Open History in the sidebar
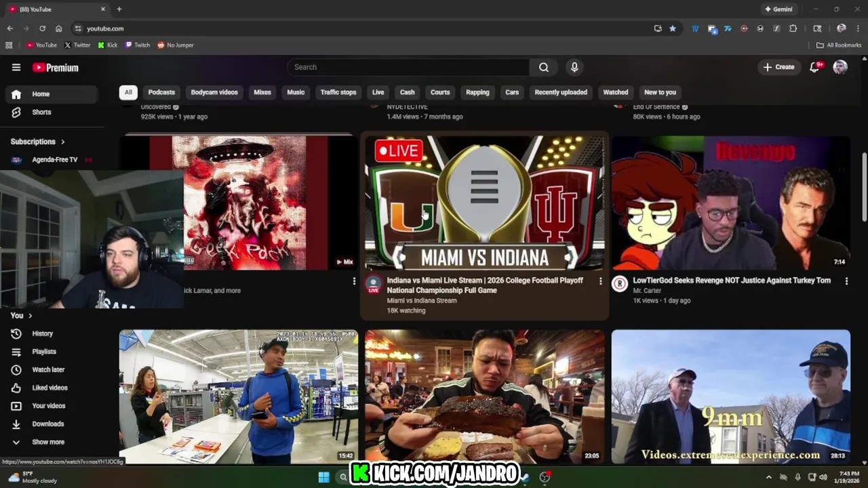 (42, 333)
